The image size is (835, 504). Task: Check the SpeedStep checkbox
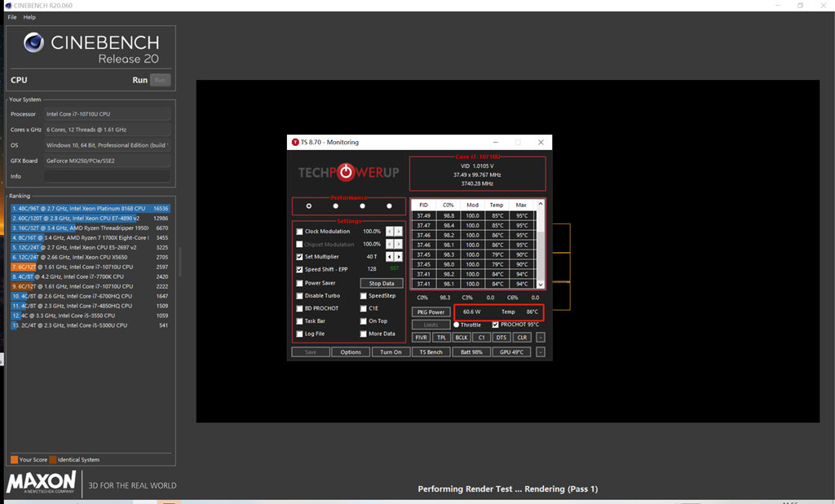[363, 296]
